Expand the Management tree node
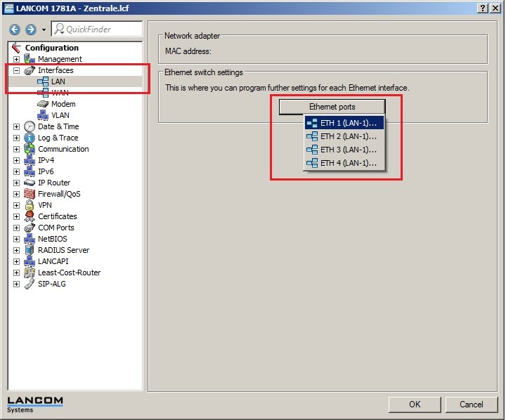 (x=16, y=59)
